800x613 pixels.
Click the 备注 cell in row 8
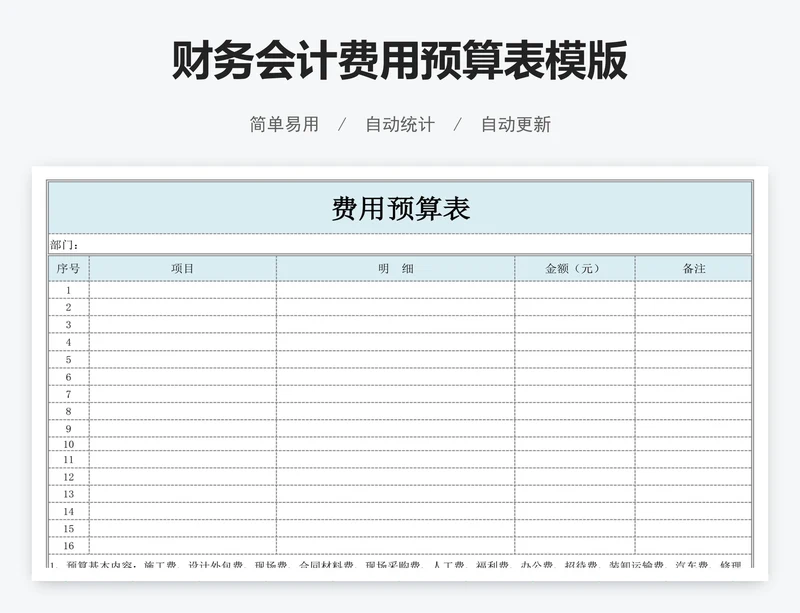[x=693, y=411]
